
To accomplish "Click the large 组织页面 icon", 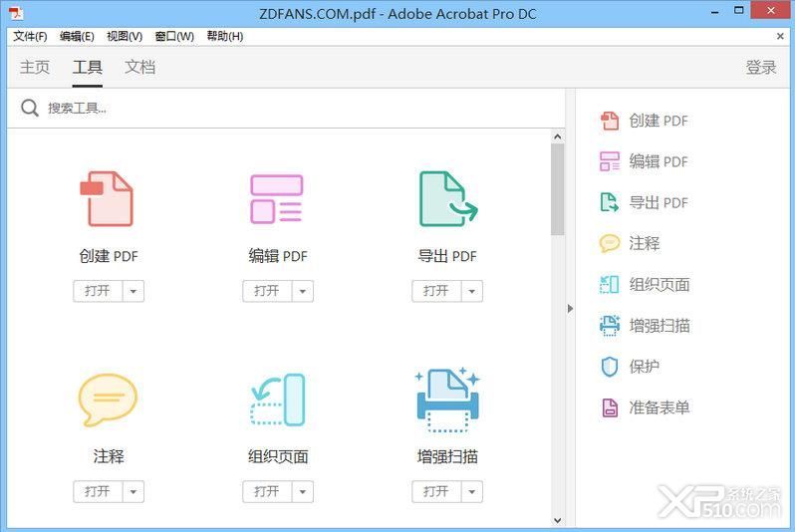I will click(278, 399).
